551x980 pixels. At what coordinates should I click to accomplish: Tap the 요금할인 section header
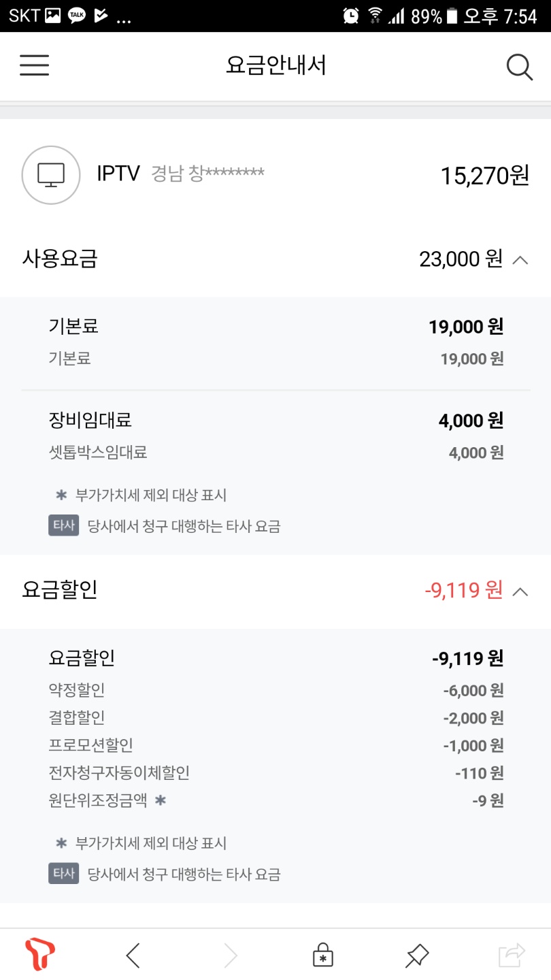click(60, 589)
